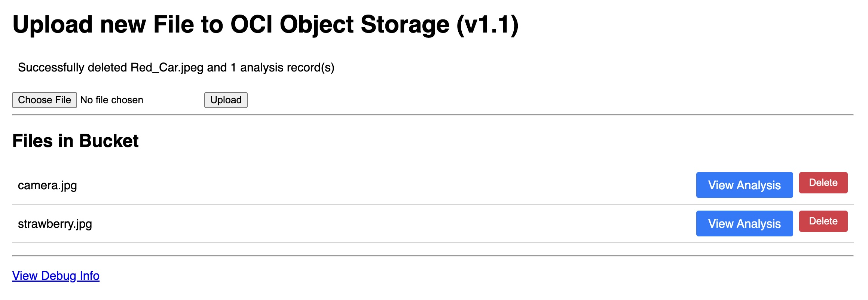Click the 'No file chosen' label

[x=111, y=100]
